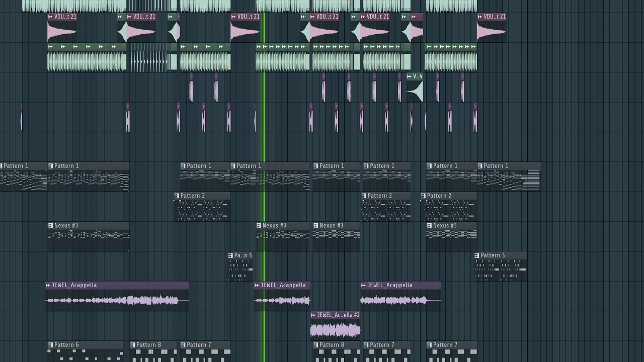The width and height of the screenshot is (644, 362).
Task: Open the clip menu of rightmost JEWEL_Acappella clip
Action: click(x=364, y=286)
